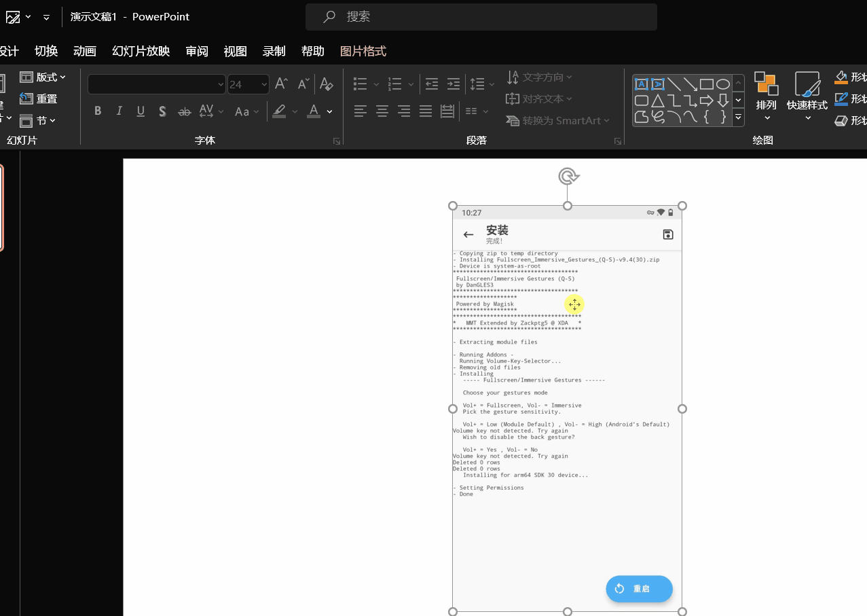The height and width of the screenshot is (616, 867).
Task: Select the Triangle shape
Action: pos(658,101)
